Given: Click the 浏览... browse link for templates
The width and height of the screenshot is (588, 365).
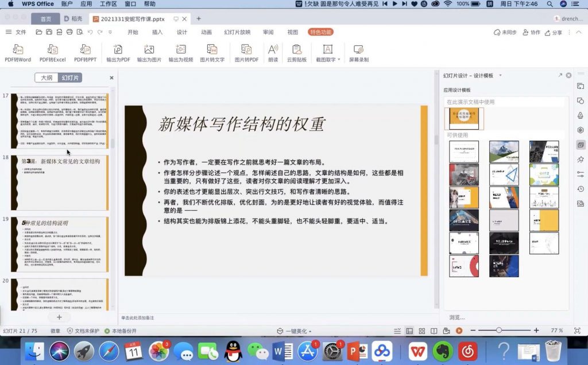Looking at the screenshot, I should pos(457,317).
